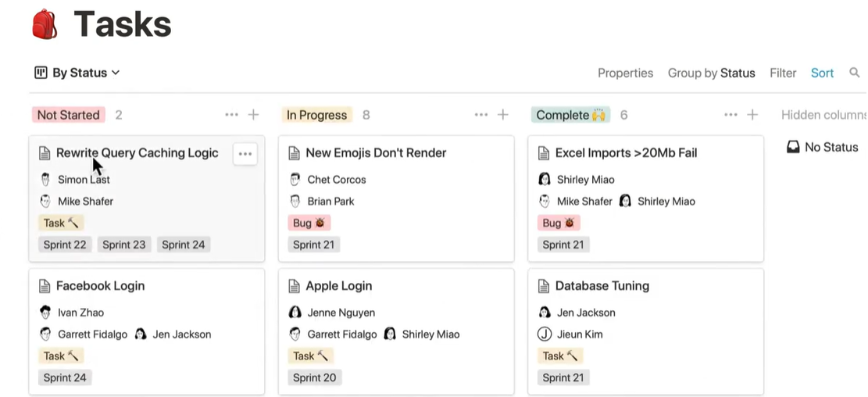This screenshot has width=868, height=397.
Task: Add a card to Not Started column
Action: click(253, 115)
